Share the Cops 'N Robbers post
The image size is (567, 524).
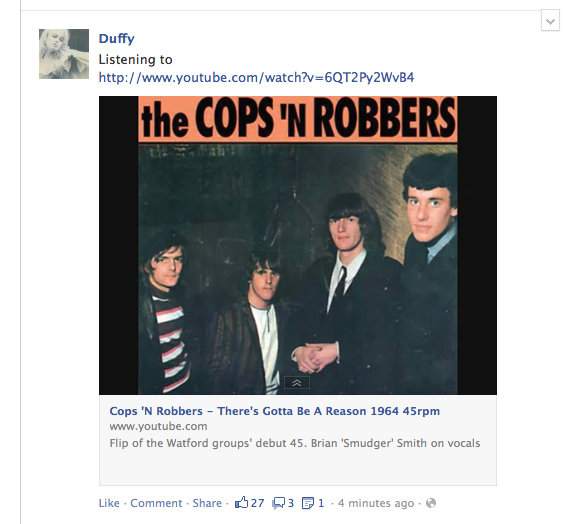pyautogui.click(x=207, y=503)
